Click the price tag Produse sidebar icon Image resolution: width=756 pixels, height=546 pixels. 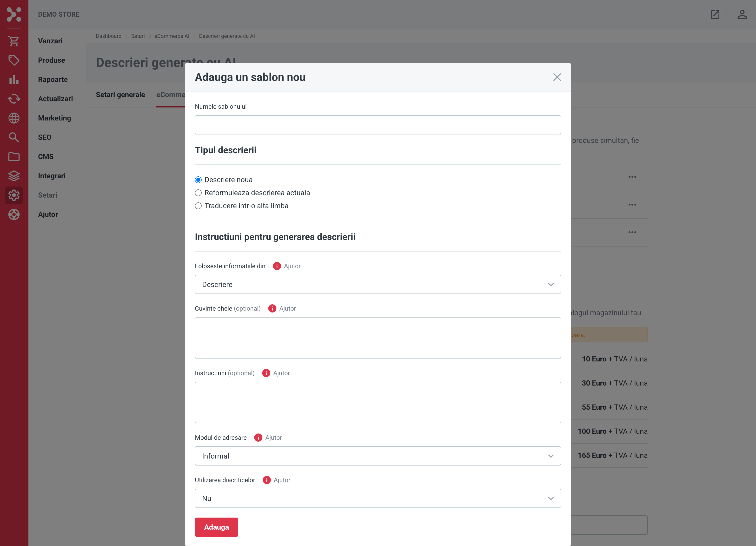(x=14, y=60)
